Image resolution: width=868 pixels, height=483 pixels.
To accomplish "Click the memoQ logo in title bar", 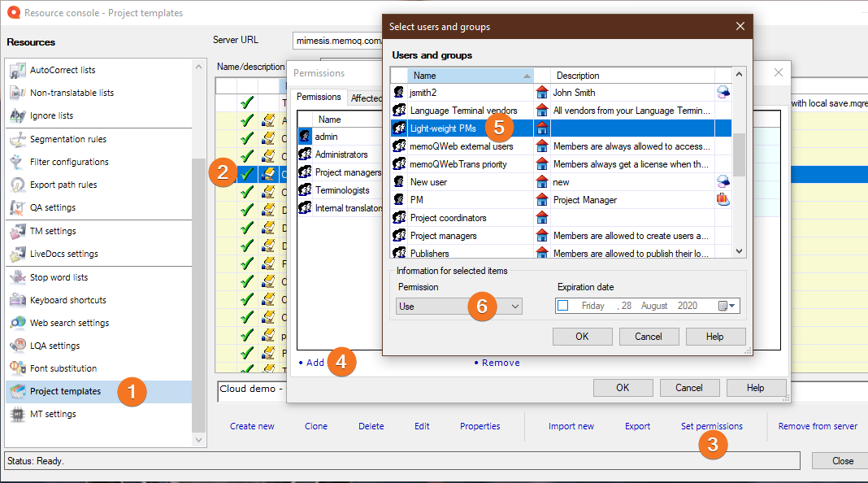I will 13,12.
